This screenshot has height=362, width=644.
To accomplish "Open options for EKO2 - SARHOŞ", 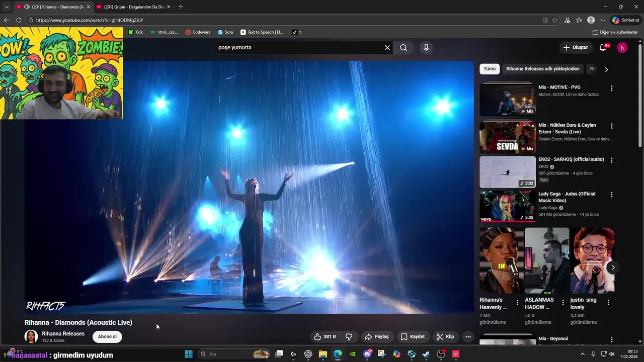I will [612, 160].
